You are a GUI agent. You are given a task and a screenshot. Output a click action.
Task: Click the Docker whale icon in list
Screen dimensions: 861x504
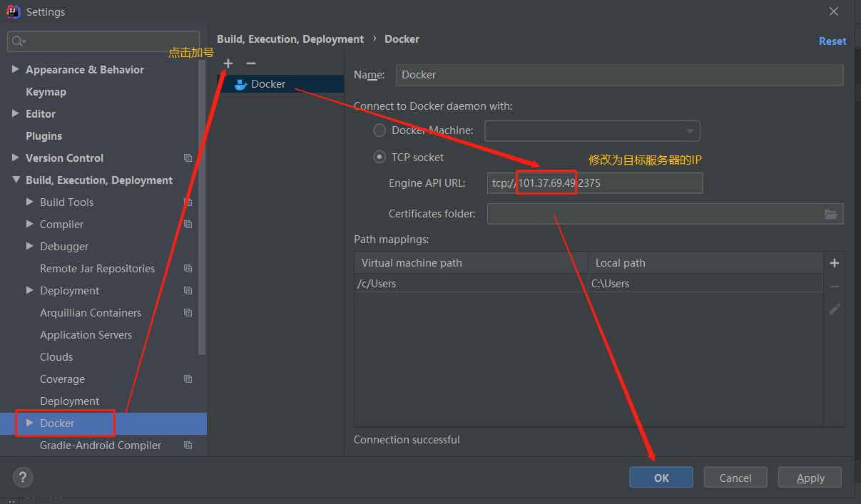tap(241, 84)
